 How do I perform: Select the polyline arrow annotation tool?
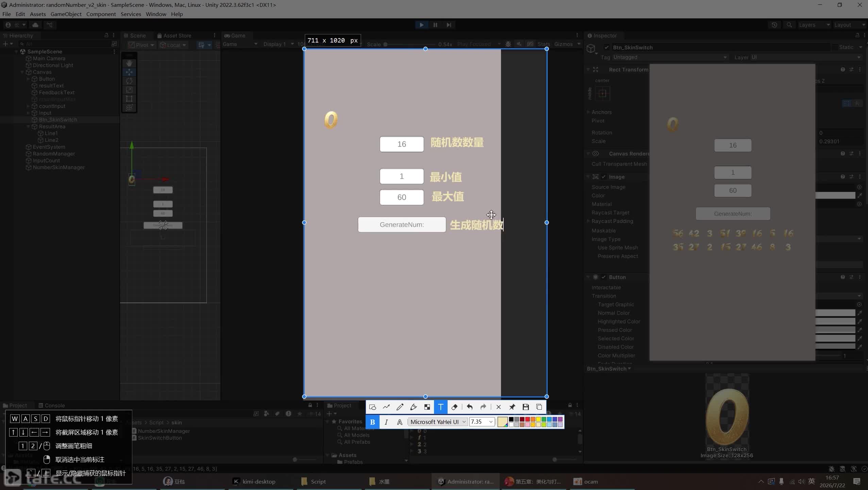point(386,407)
